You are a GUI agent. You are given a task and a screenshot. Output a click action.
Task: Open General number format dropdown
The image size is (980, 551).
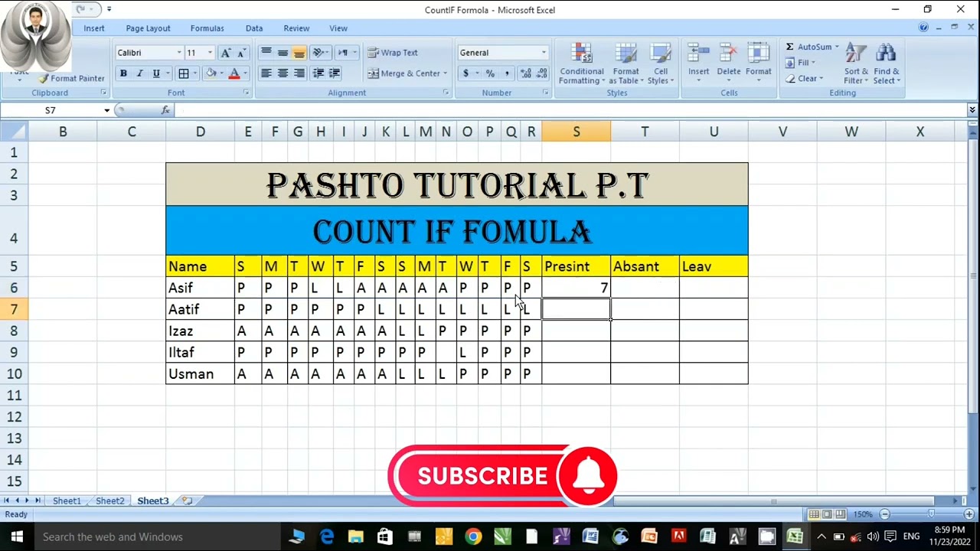coord(544,53)
